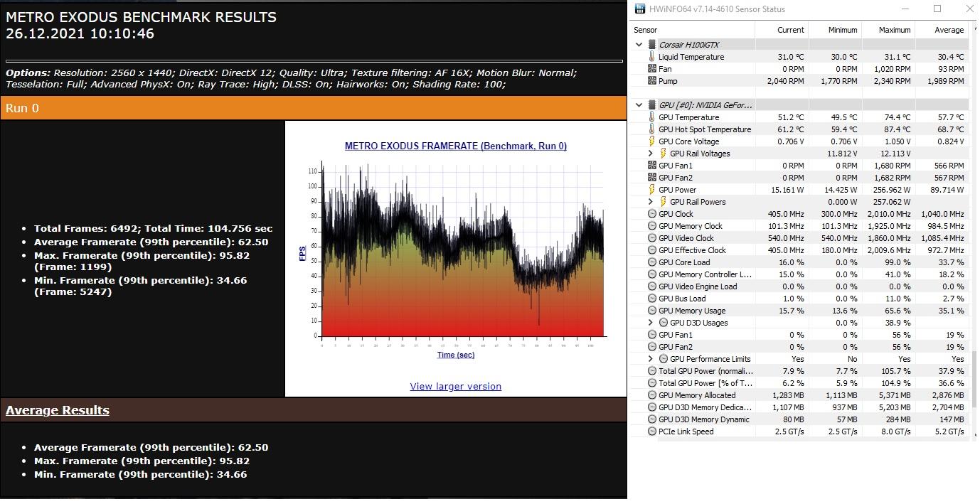Click the GPU [#0] NVIDIA device icon
Viewport: 980px width, 504px height.
(652, 105)
